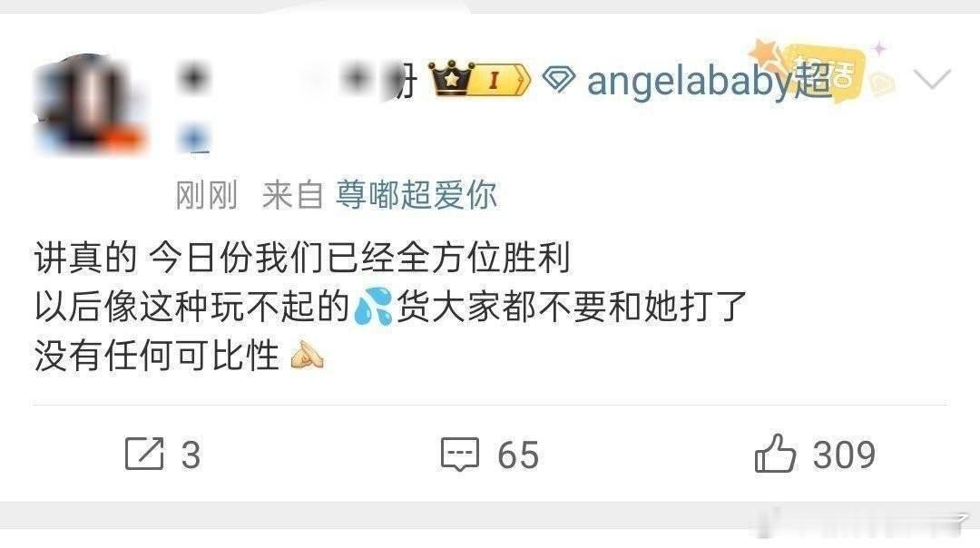The height and width of the screenshot is (548, 980).
Task: Click the comment count 65
Action: pyautogui.click(x=518, y=455)
